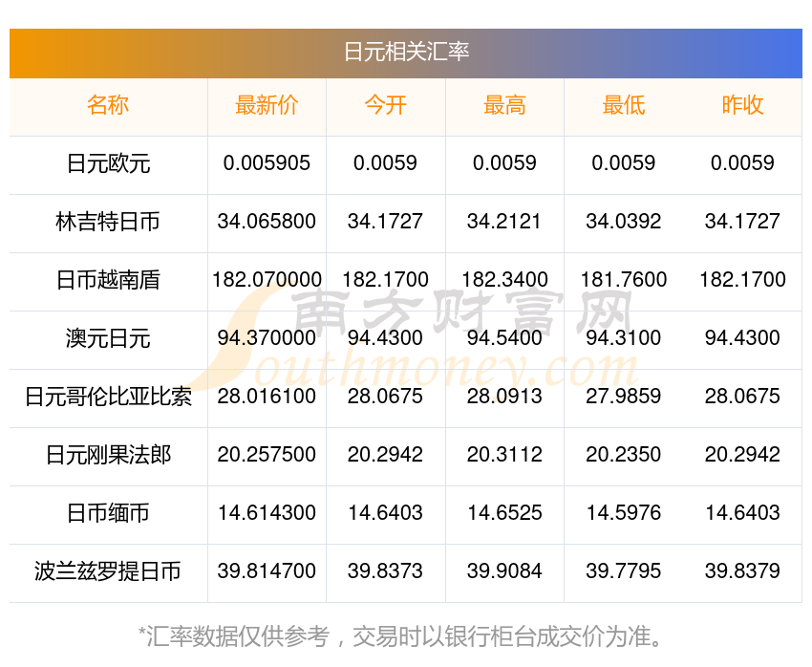This screenshot has width=812, height=667.
Task: Click the 日元相关汇率 title banner
Action: coord(406,53)
